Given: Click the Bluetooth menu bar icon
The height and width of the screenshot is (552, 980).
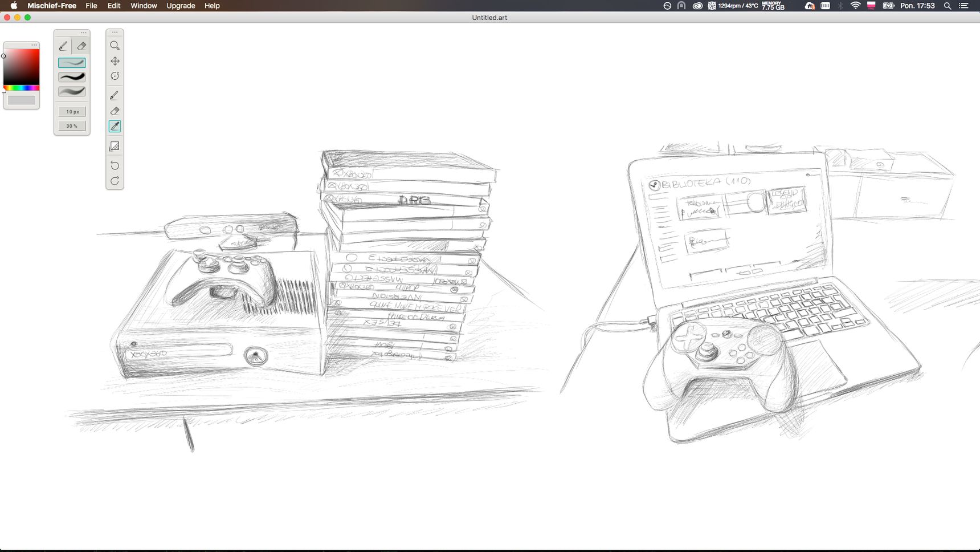Looking at the screenshot, I should pos(840,6).
